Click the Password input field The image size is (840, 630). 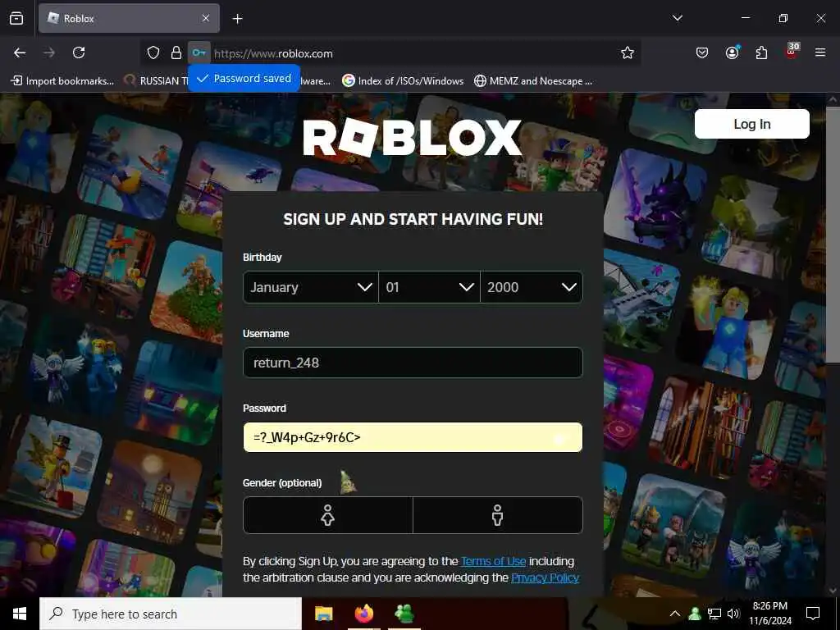click(x=413, y=437)
